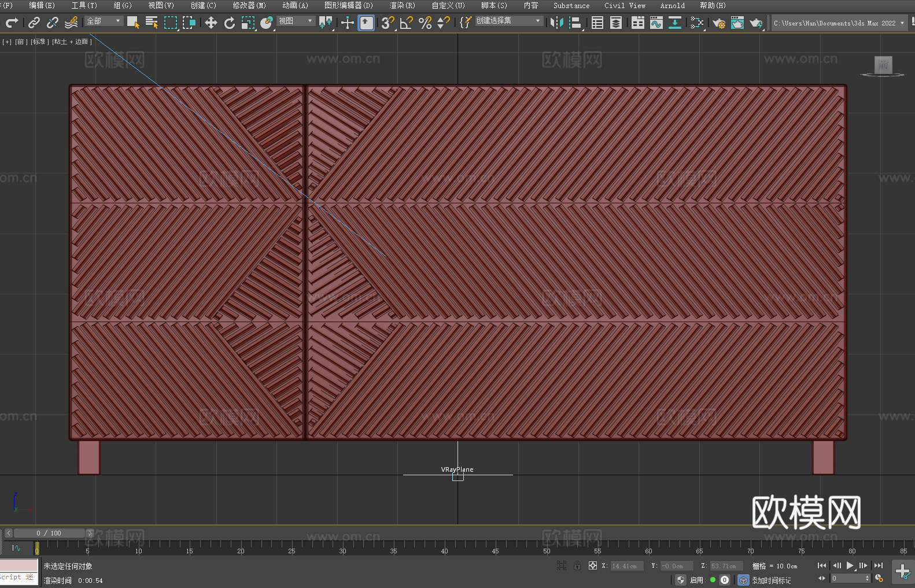
Task: Toggle Selection Lock padlock
Action: 577,565
